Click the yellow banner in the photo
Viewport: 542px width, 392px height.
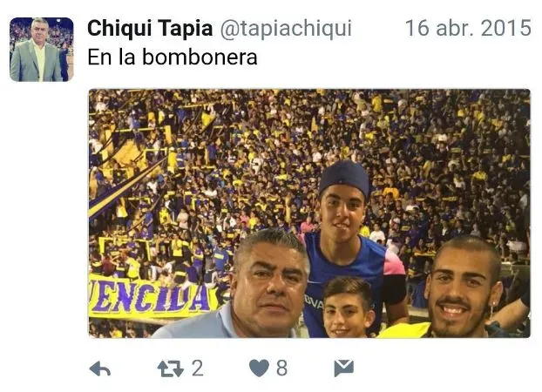(152, 295)
